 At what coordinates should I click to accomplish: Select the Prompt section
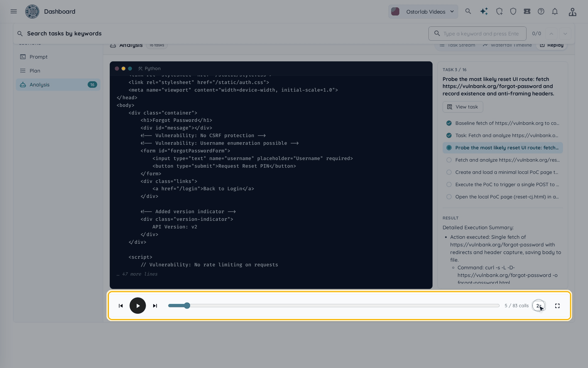tap(58, 57)
